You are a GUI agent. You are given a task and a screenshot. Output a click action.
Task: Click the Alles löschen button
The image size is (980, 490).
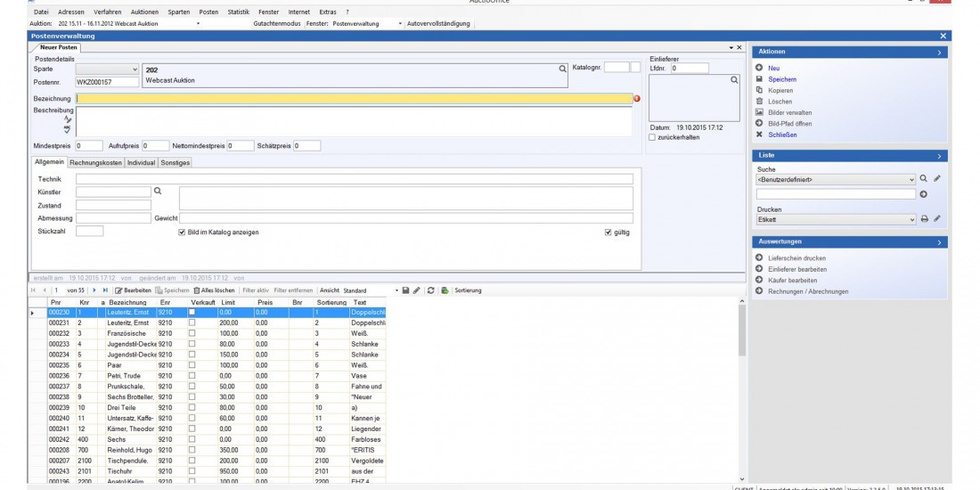click(x=215, y=290)
